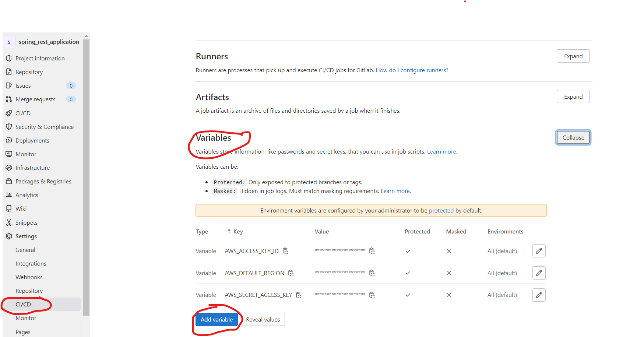
Task: Open the Webhooks settings page
Action: 29,277
